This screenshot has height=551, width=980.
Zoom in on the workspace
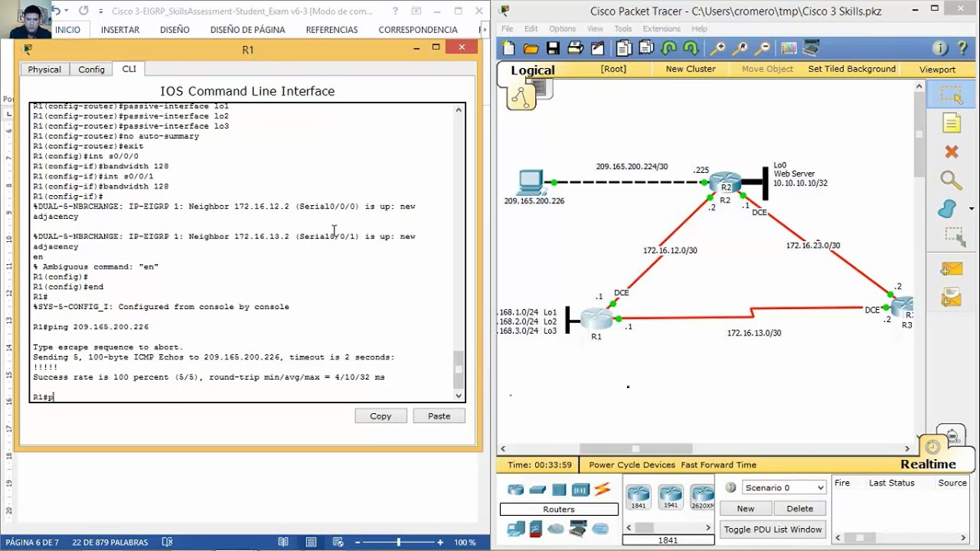pos(717,49)
